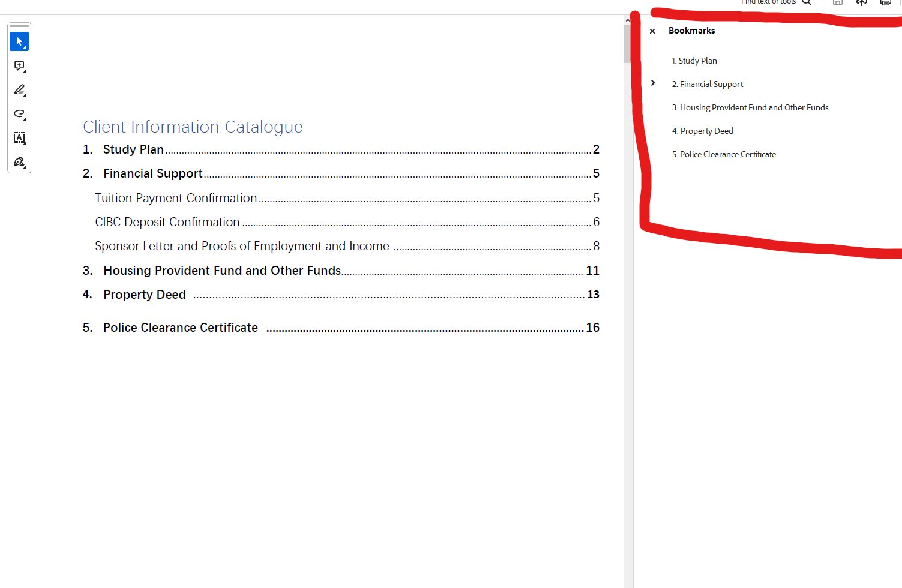The width and height of the screenshot is (902, 588).
Task: Go to the Property Deed bookmark
Action: pyautogui.click(x=703, y=131)
